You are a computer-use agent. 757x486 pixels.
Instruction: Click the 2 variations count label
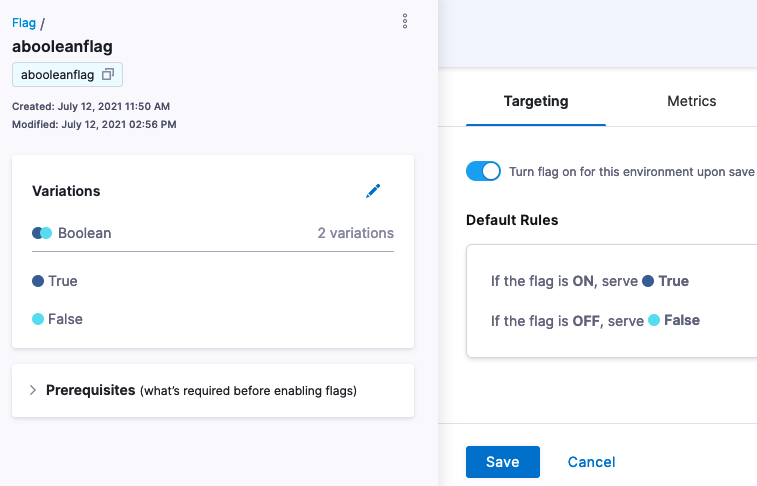(x=355, y=233)
